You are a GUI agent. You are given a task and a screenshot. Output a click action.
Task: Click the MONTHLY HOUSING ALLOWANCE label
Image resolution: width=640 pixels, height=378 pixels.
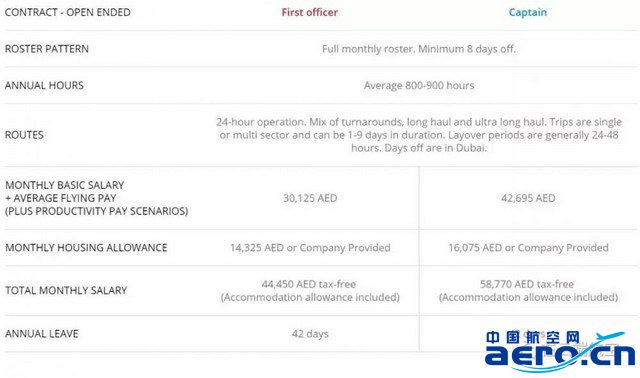pos(86,248)
